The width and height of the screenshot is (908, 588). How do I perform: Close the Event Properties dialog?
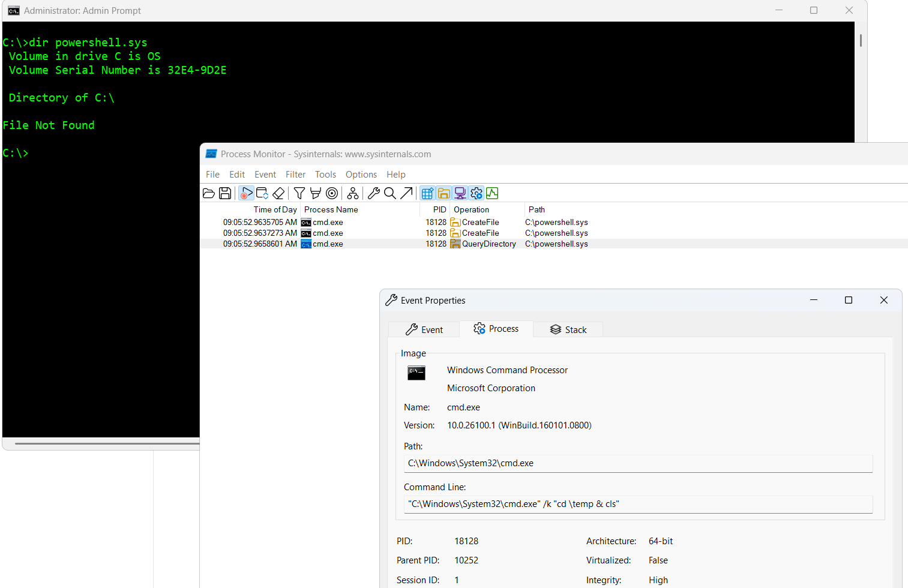(884, 300)
